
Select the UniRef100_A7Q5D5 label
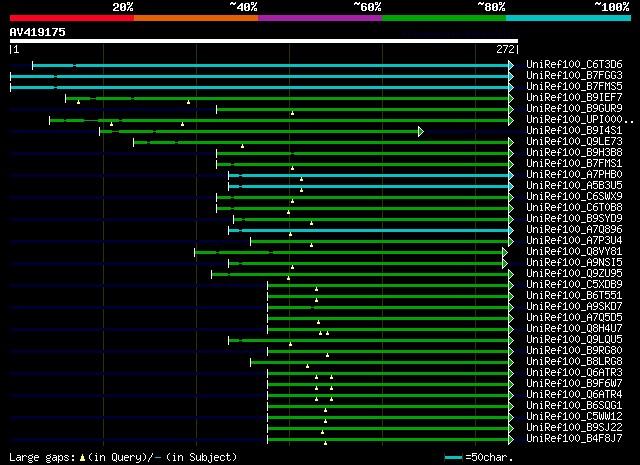(x=574, y=318)
